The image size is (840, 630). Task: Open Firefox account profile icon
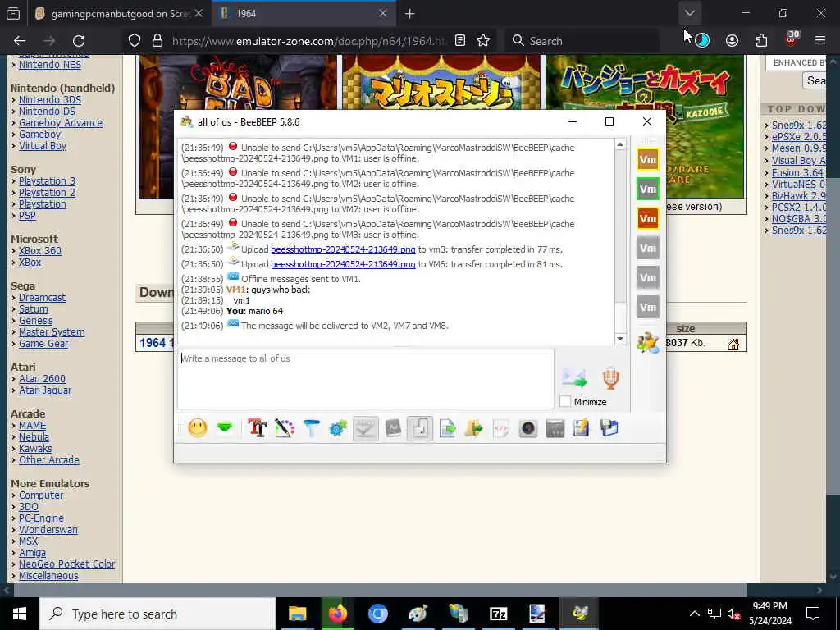coord(732,41)
